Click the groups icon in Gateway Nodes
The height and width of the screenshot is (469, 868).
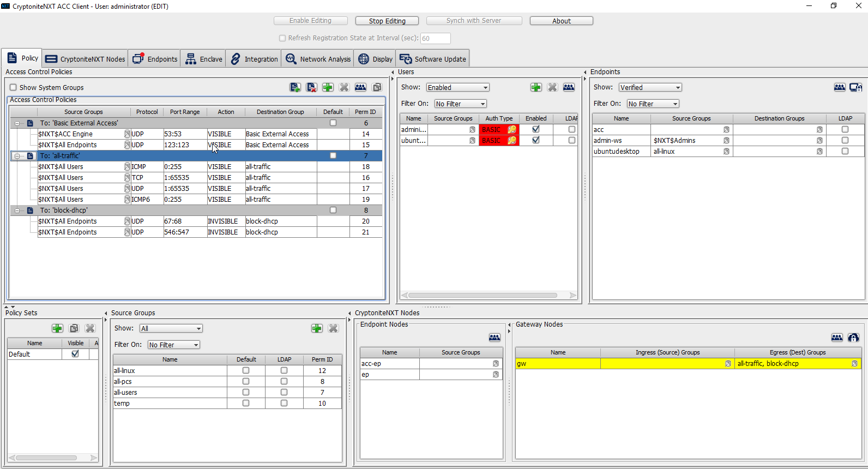coord(837,338)
